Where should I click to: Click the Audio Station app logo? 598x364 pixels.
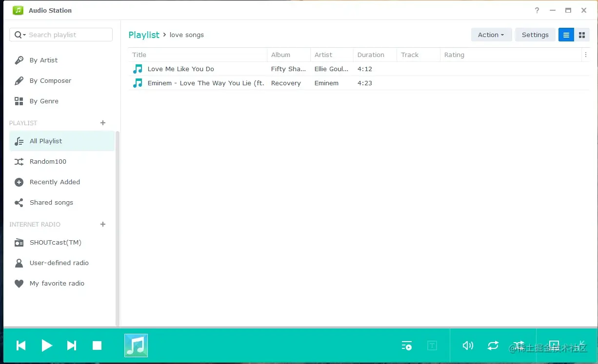pos(18,10)
